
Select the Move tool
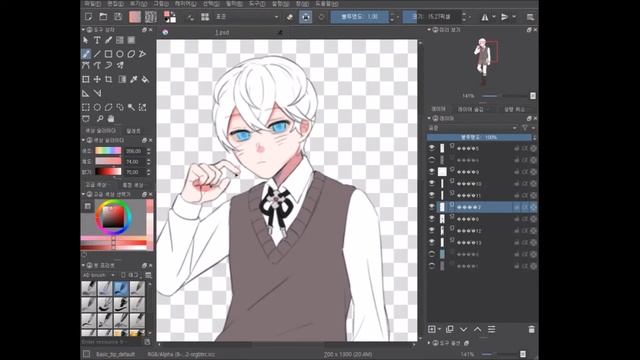(x=97, y=79)
